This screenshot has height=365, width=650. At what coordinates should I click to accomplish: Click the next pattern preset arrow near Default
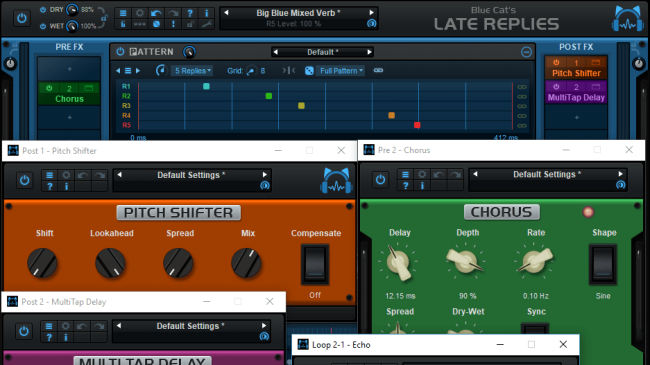pyautogui.click(x=369, y=52)
